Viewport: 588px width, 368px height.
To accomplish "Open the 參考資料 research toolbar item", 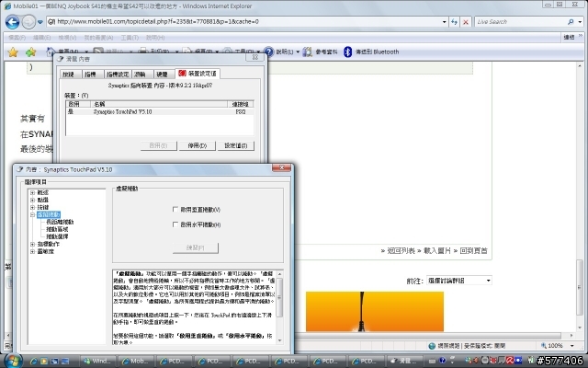I will [x=321, y=52].
